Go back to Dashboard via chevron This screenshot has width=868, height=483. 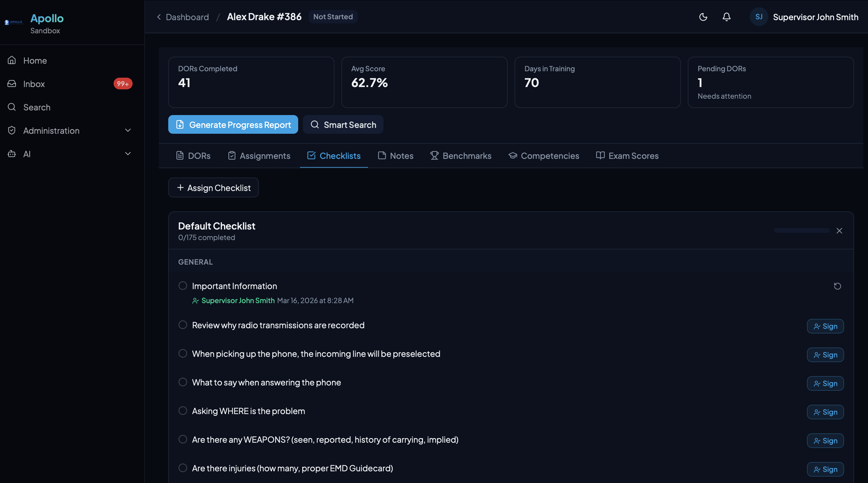(159, 17)
